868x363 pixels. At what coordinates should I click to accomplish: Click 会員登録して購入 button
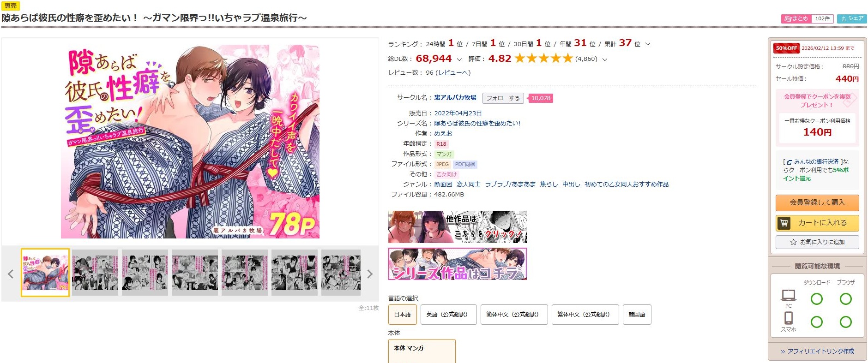coord(817,202)
